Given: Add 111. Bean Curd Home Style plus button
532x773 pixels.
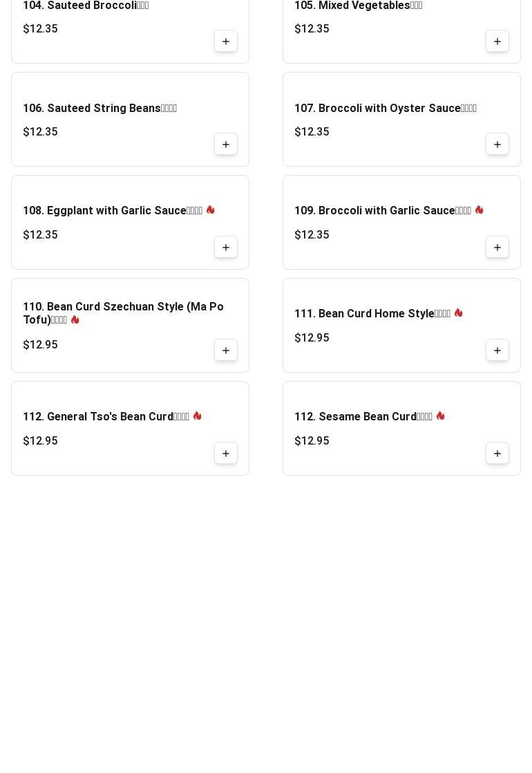Looking at the screenshot, I should 497,351.
